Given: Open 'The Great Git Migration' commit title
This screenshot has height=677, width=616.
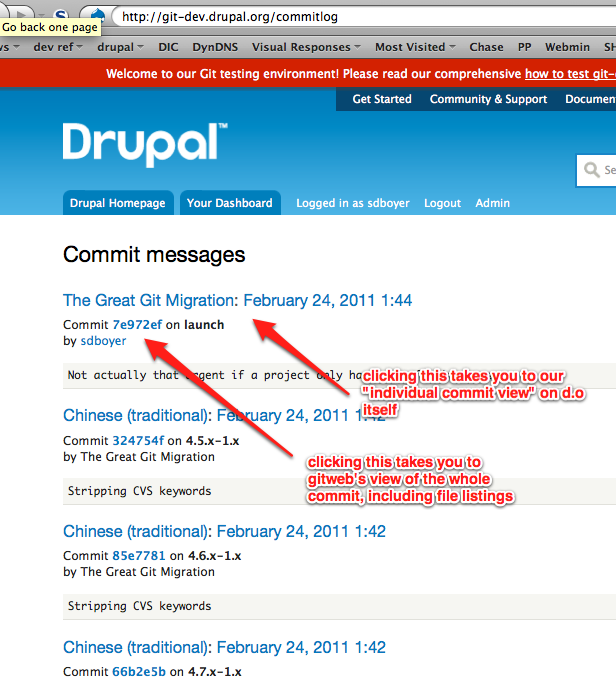Looking at the screenshot, I should coord(237,300).
